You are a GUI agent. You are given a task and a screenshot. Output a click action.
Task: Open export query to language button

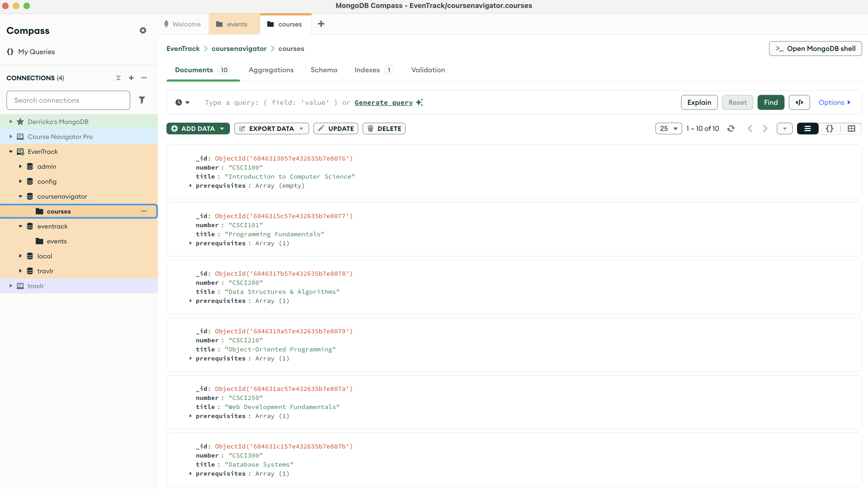tap(799, 102)
